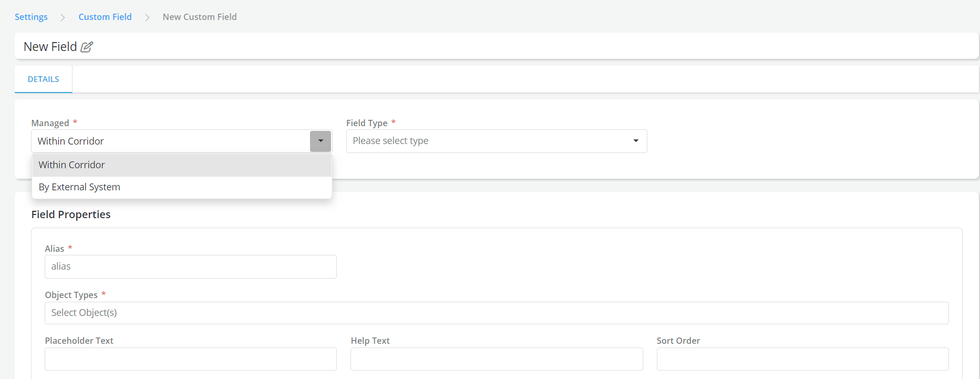Click the Object Types 'Select Object(s)' field
The height and width of the screenshot is (379, 980).
496,313
